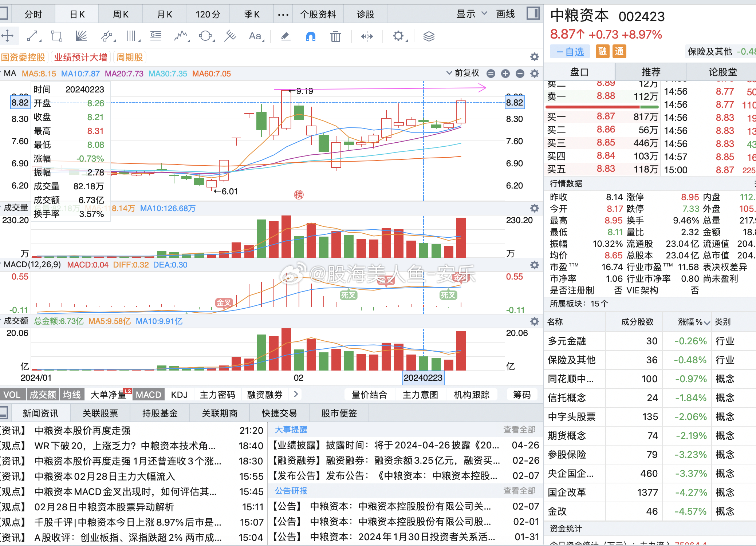This screenshot has height=546, width=756.
Task: Open the 业绩预计大增 tag
Action: tap(80, 57)
